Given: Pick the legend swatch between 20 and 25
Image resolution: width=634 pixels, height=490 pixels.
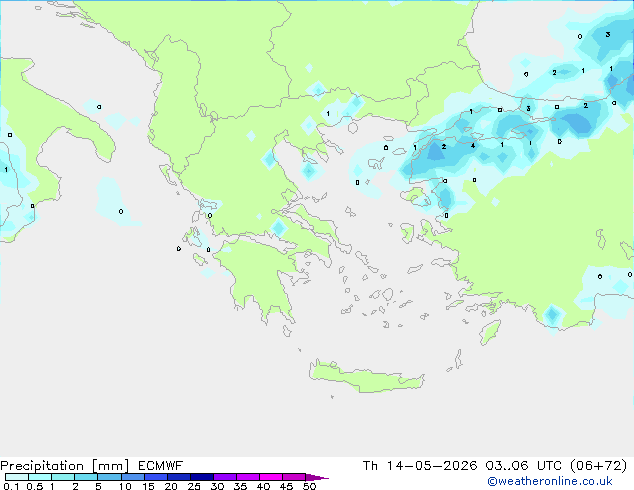Looking at the screenshot, I should pos(178,477).
